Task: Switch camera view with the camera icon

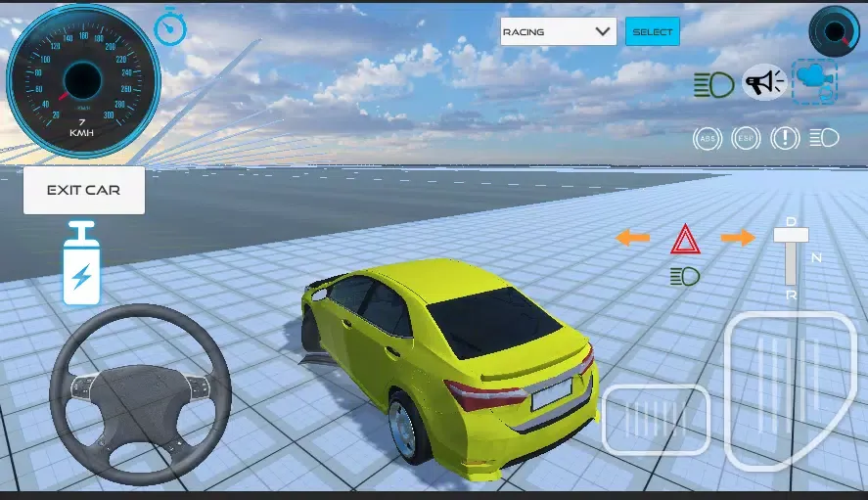Action: [x=814, y=82]
